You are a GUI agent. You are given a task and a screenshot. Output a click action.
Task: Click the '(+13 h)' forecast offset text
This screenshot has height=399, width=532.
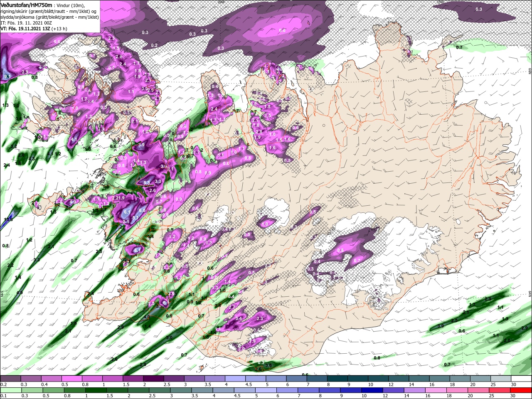pyautogui.click(x=60, y=29)
